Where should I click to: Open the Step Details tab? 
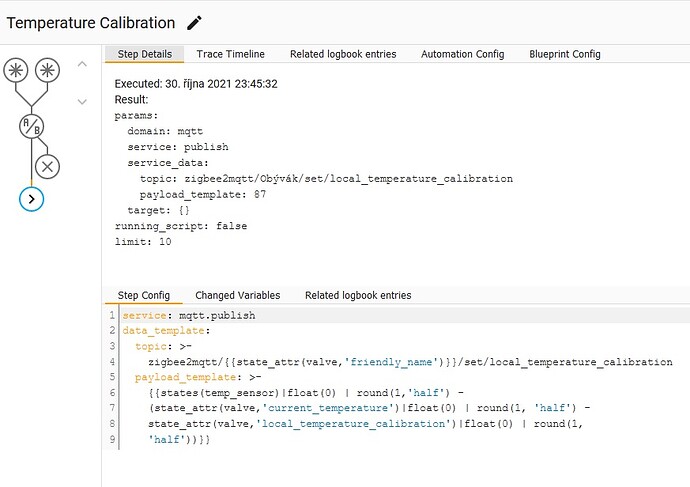coord(144,54)
